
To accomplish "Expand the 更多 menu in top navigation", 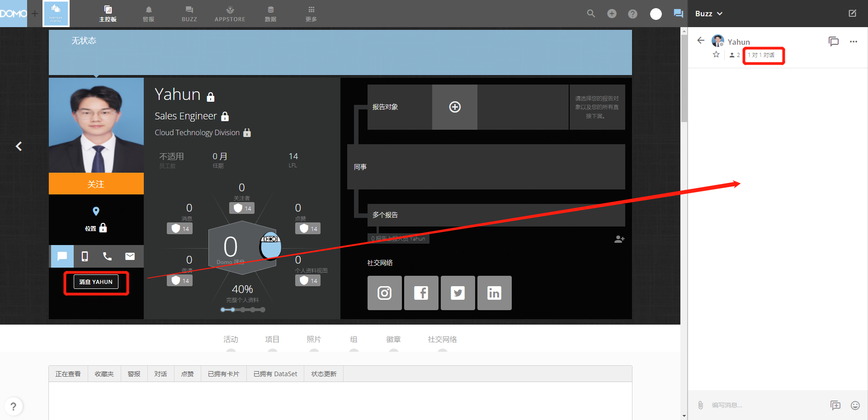I will (311, 14).
